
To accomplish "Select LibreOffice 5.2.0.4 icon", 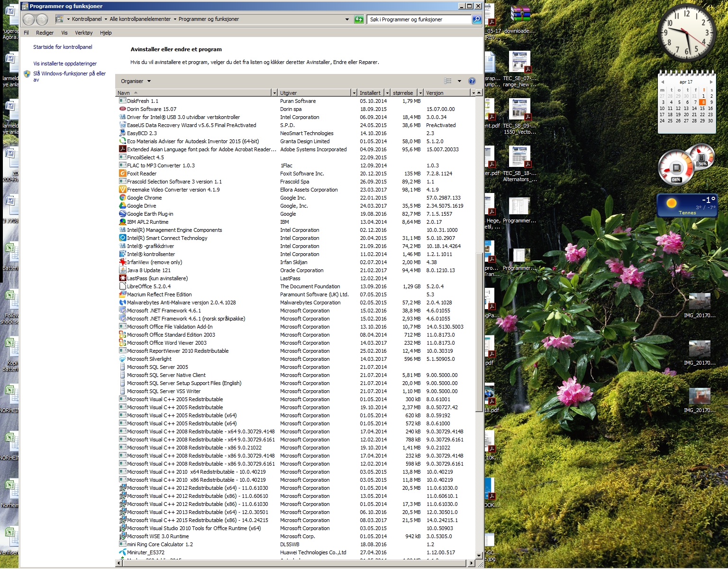I will [x=123, y=286].
